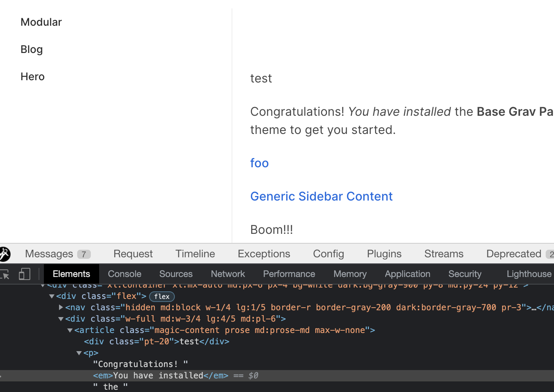
Task: Click the Grav astronaut debugger icon
Action: point(4,254)
